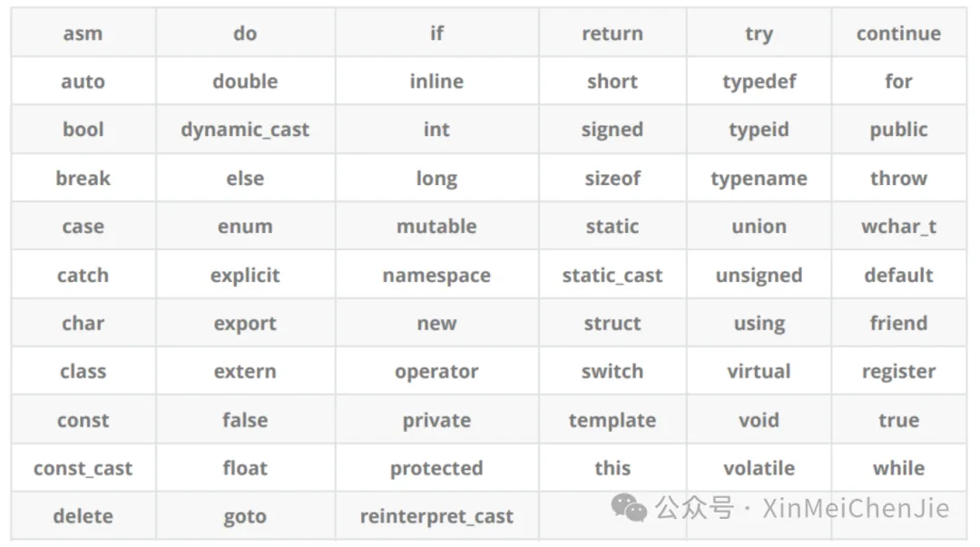Select the 'dynamic_cast' table cell
This screenshot has width=980, height=547.
(x=245, y=130)
